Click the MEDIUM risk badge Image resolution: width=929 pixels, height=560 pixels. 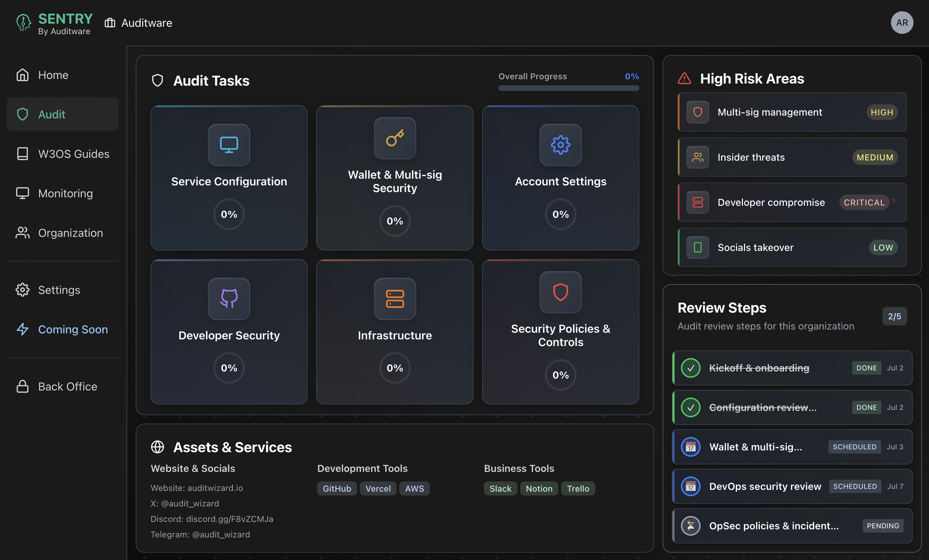875,157
